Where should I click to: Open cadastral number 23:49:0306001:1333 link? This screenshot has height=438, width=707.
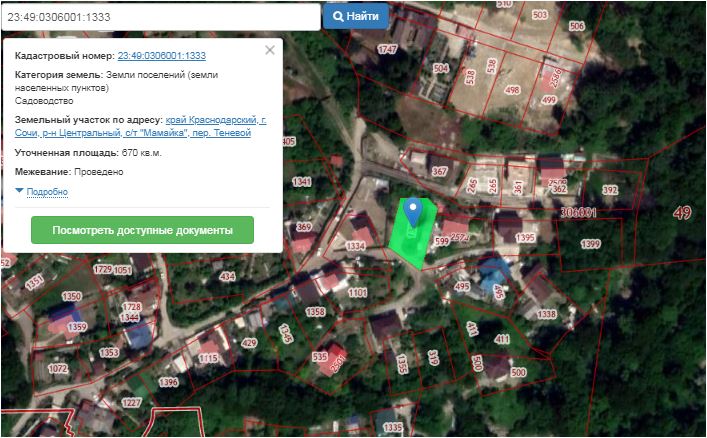(x=161, y=55)
